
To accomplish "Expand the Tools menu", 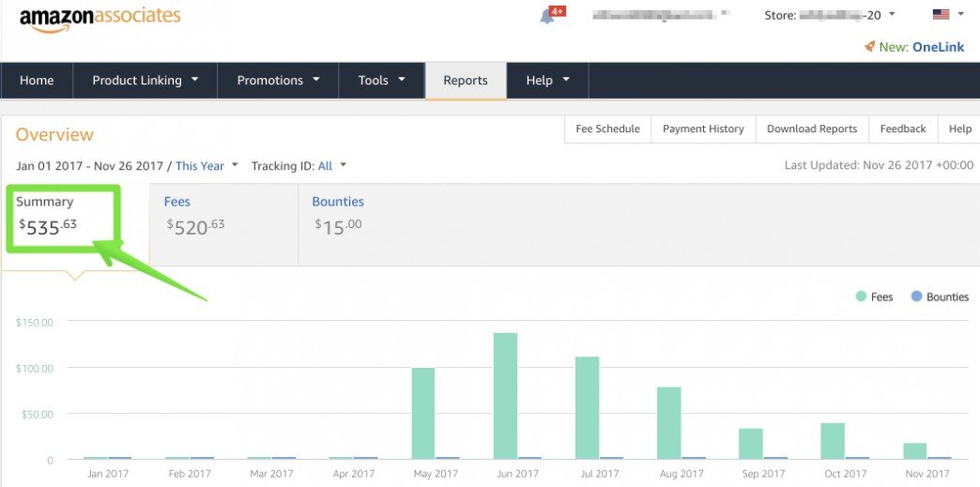I will [381, 80].
